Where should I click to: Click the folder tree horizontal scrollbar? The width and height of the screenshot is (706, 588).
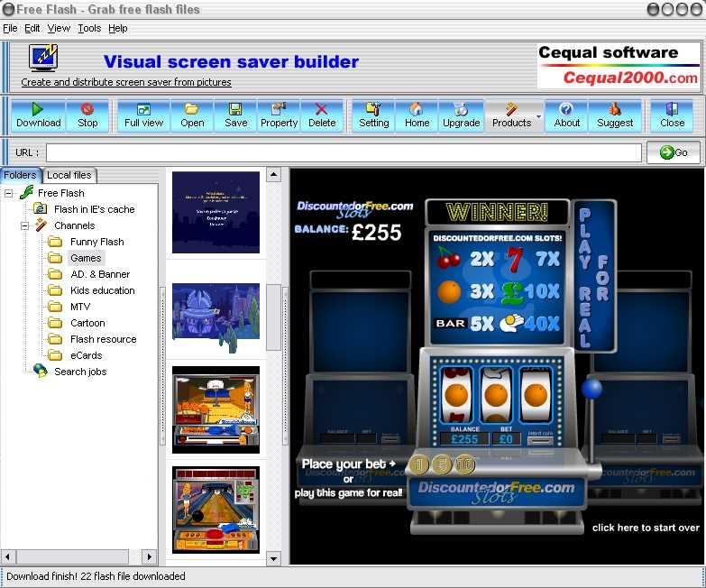(x=79, y=557)
